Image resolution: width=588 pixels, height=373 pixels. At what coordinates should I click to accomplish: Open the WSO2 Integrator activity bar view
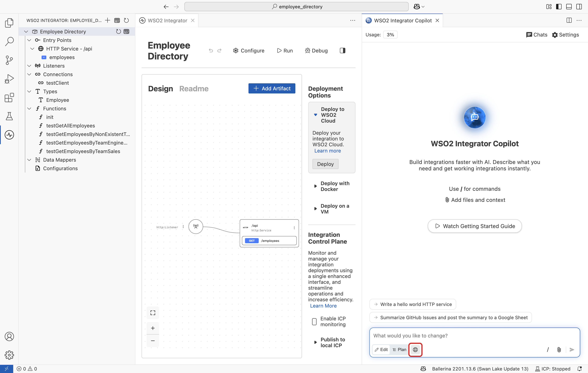(9, 135)
